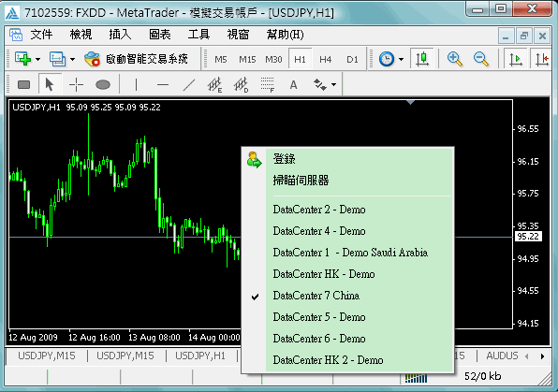
Task: Switch to the H4 timeframe
Action: (325, 59)
